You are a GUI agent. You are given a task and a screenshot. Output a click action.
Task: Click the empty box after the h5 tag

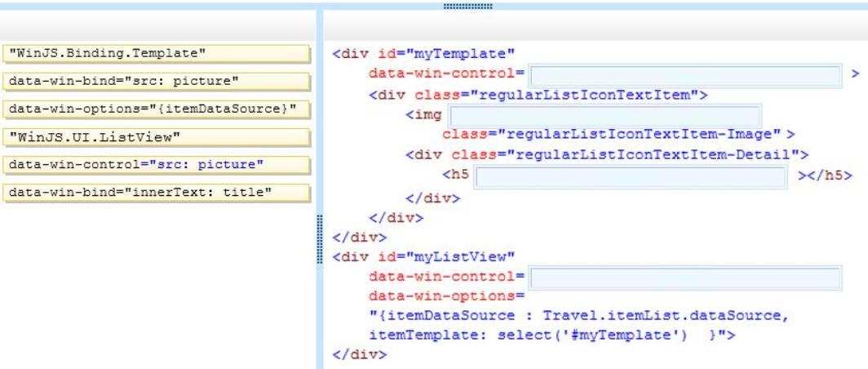pyautogui.click(x=631, y=176)
